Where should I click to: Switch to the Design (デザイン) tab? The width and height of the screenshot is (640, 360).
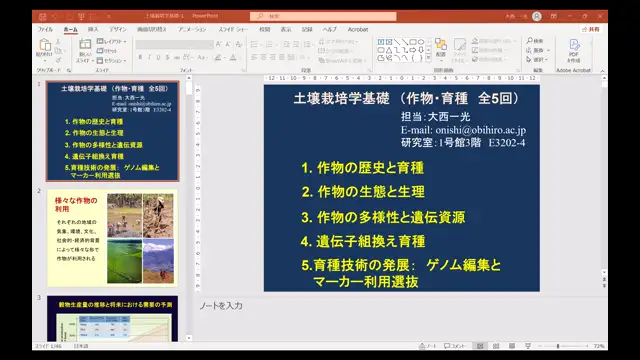[x=118, y=29]
